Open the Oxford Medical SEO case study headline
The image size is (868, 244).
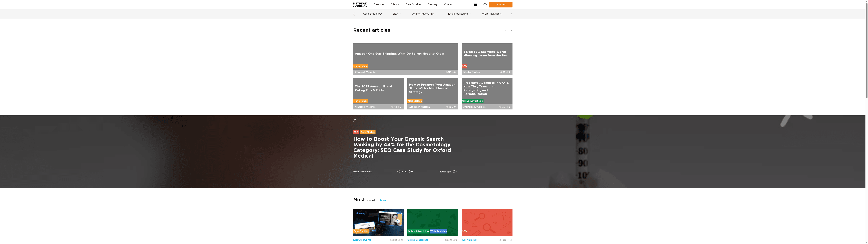coord(402,147)
